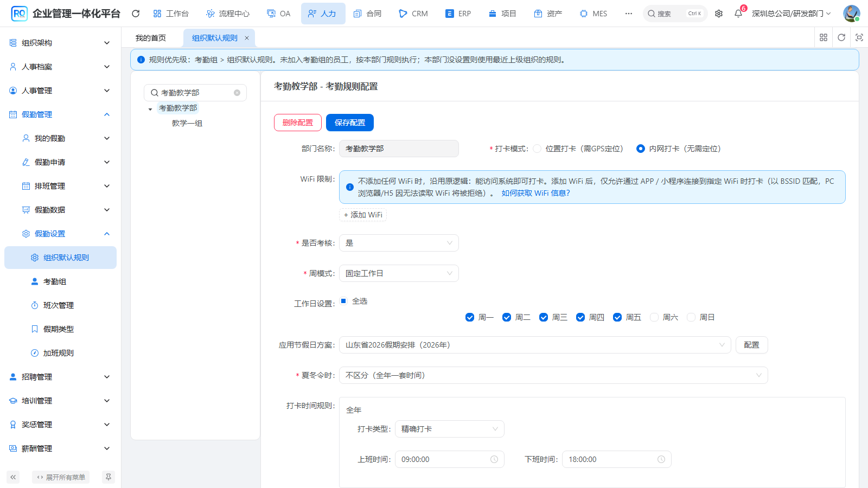The image size is (868, 488).
Task: Open 加班规则 sidebar item
Action: (60, 353)
